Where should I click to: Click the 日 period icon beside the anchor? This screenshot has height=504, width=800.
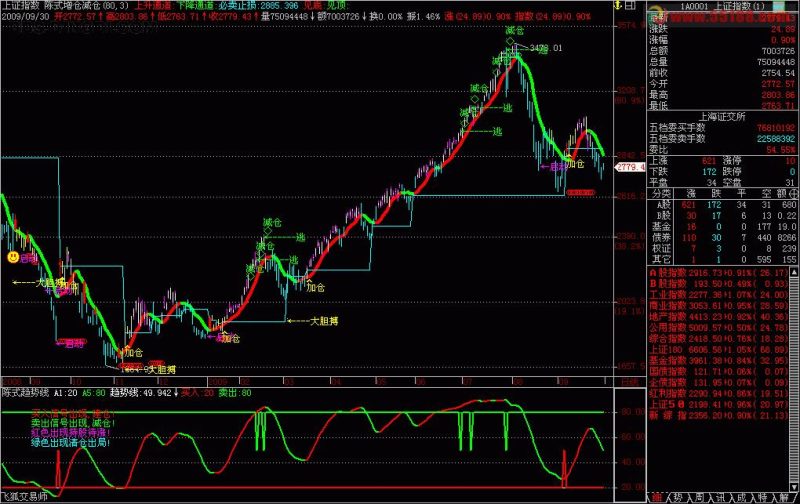(x=631, y=5)
